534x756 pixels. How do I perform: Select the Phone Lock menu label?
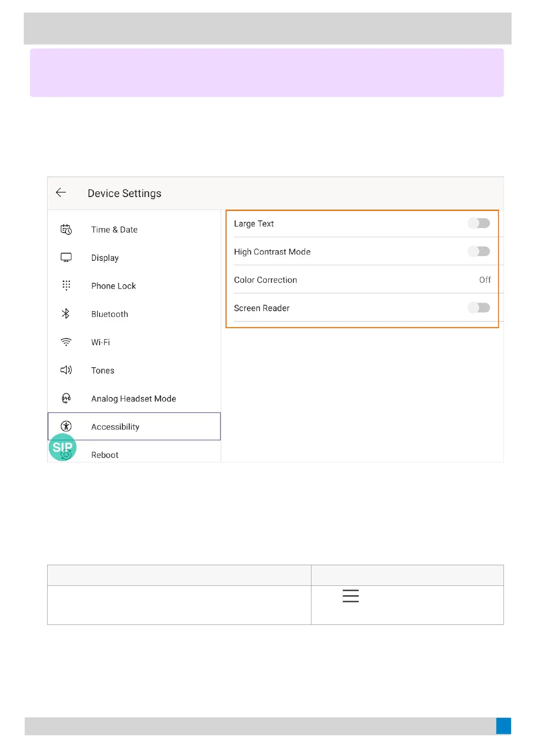[x=114, y=286]
